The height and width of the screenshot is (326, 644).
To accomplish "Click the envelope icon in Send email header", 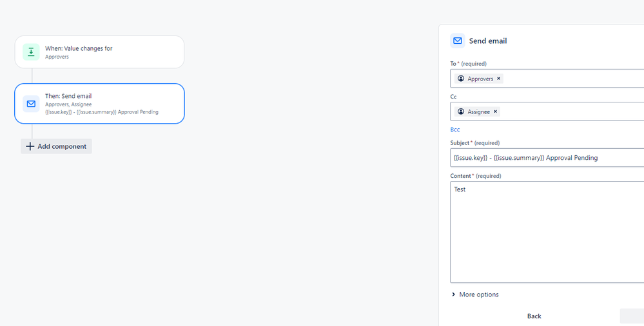I will coord(458,41).
